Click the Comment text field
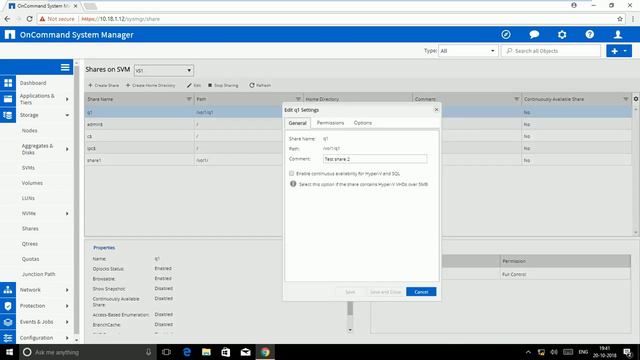Image resolution: width=640 pixels, height=360 pixels. coord(375,159)
